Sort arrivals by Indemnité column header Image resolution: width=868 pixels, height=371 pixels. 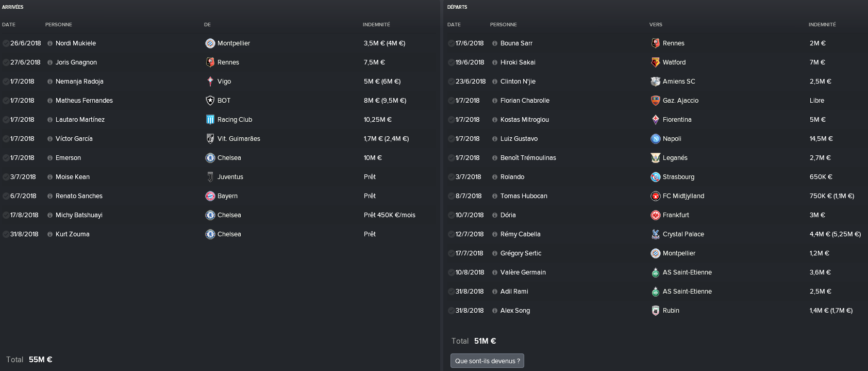[x=376, y=25]
